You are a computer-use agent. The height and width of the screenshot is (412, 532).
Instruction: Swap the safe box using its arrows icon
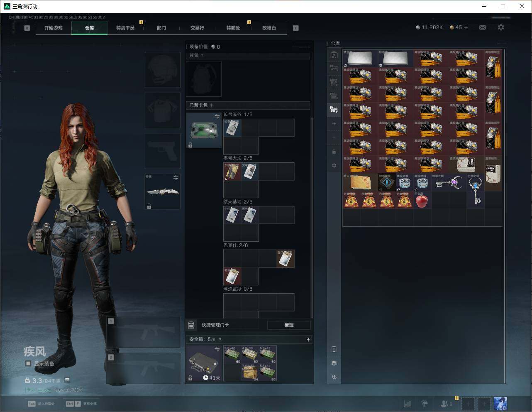coord(217,350)
